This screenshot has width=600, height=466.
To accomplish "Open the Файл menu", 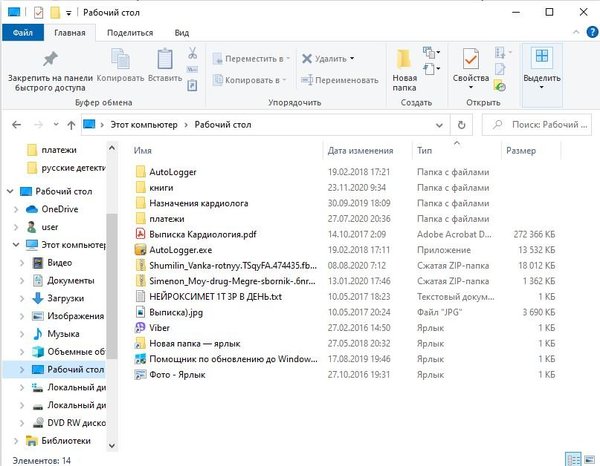I will (x=22, y=33).
